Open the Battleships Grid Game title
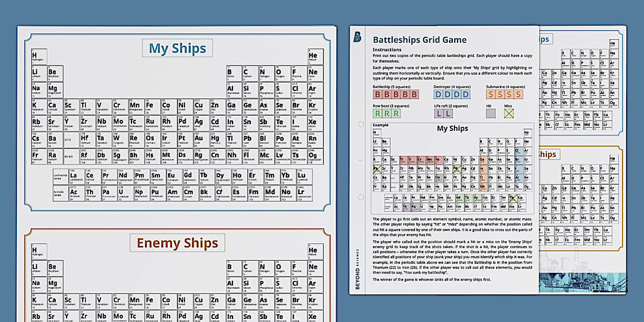This screenshot has width=644, height=322. pyautogui.click(x=419, y=39)
